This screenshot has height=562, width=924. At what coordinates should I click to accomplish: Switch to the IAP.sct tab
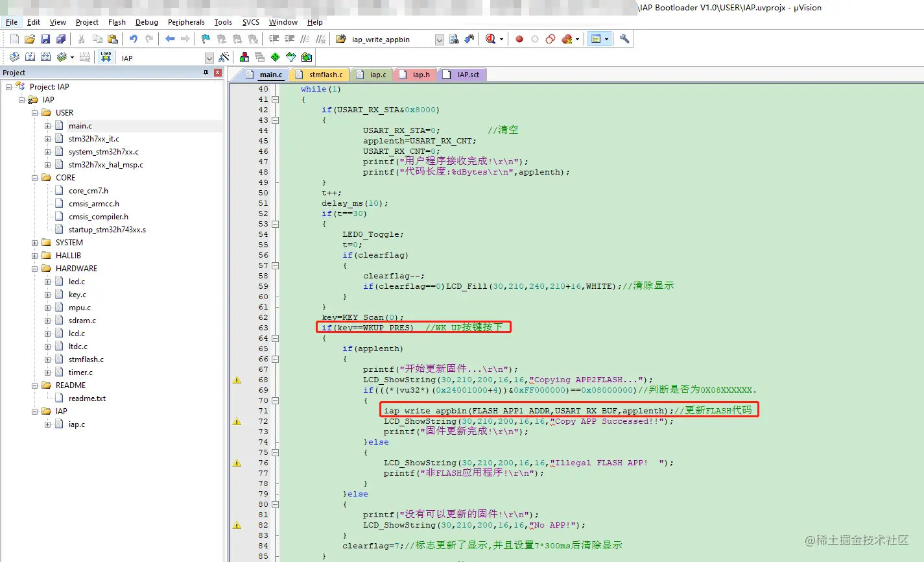(x=462, y=75)
